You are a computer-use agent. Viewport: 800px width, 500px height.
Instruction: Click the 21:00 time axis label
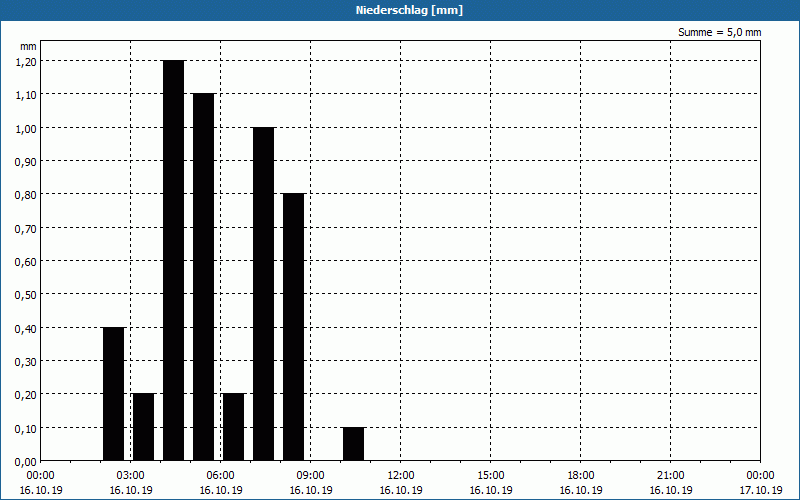tap(670, 475)
